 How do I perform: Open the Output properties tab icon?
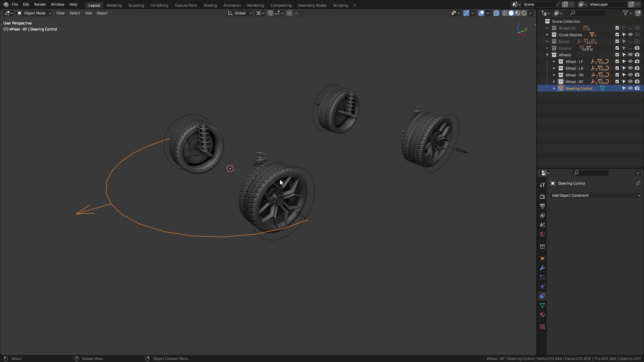542,206
